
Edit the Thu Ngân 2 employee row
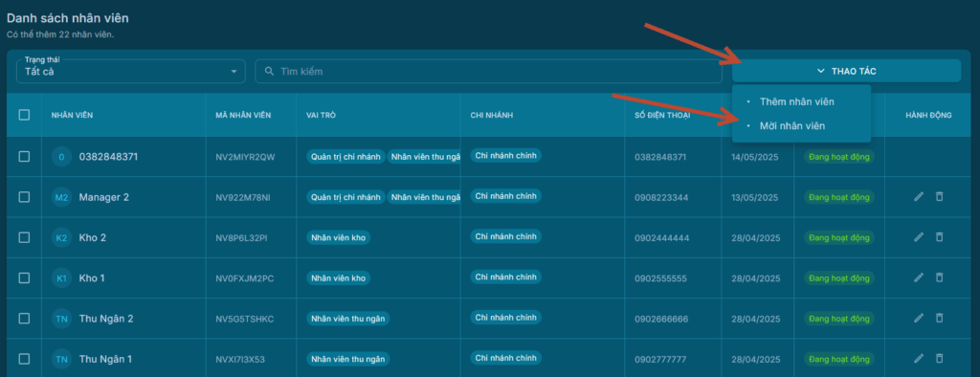[918, 319]
